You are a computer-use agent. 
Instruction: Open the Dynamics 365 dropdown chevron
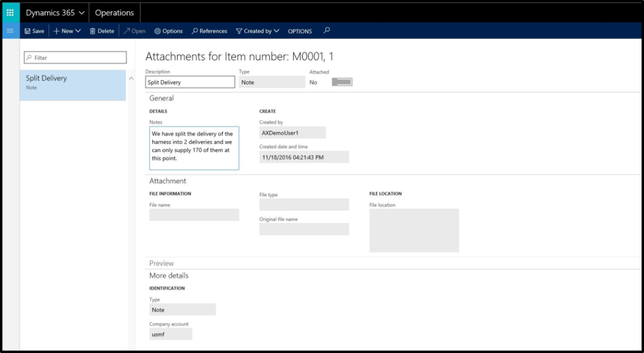point(82,13)
